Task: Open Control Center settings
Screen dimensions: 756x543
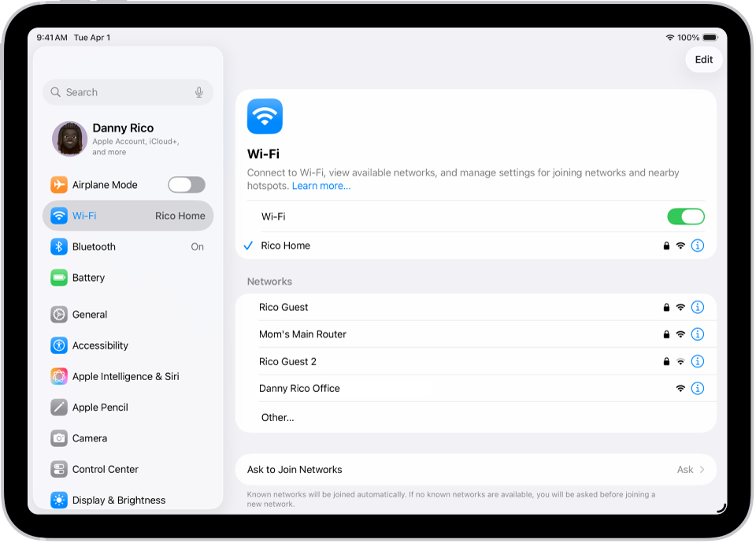Action: 128,469
